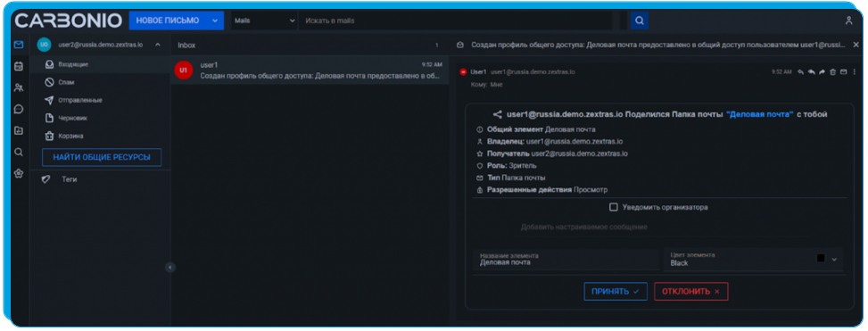Click the magnifier search button in the top bar
This screenshot has width=868, height=331.
pyautogui.click(x=640, y=21)
